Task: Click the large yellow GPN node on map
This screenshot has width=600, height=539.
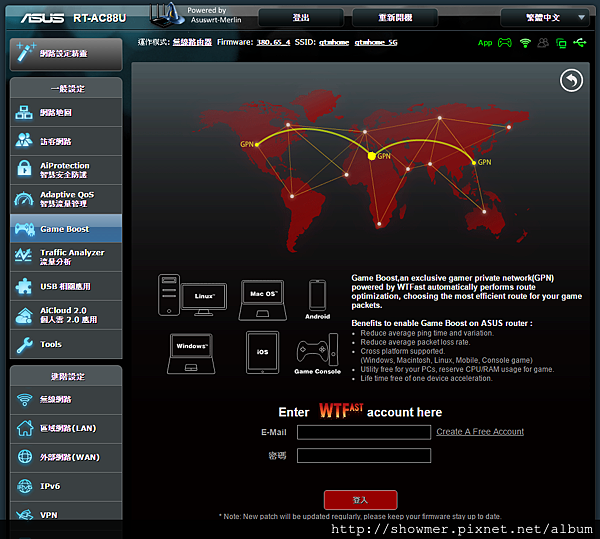Action: coord(372,156)
